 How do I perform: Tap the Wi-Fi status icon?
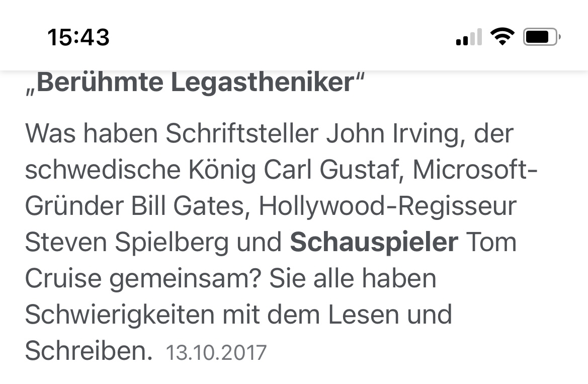pos(502,37)
